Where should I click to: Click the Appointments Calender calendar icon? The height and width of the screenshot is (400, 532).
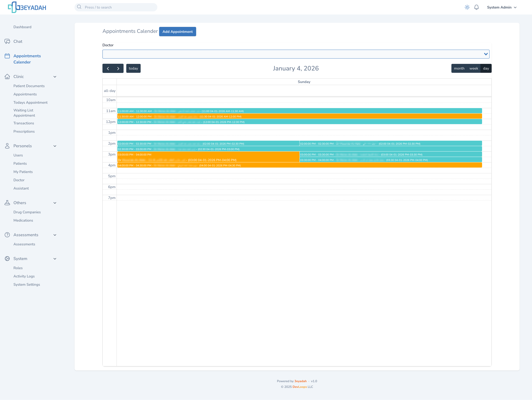[7, 56]
